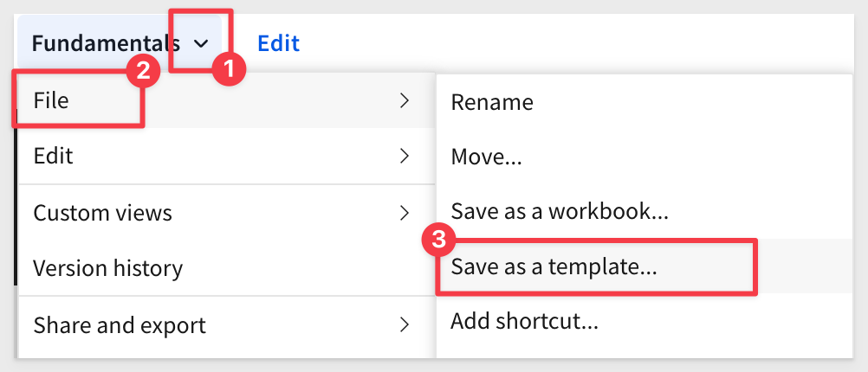
Task: Select the Custom views menu entry
Action: [x=226, y=212]
